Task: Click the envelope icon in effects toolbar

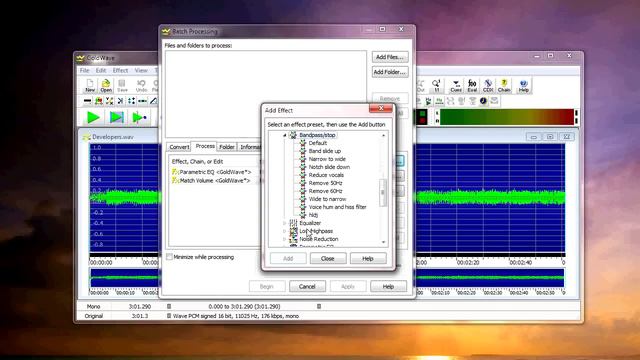Action: click(494, 101)
